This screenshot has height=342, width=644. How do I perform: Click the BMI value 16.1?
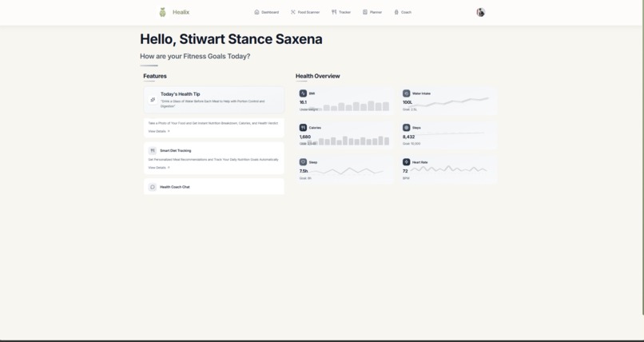click(303, 102)
